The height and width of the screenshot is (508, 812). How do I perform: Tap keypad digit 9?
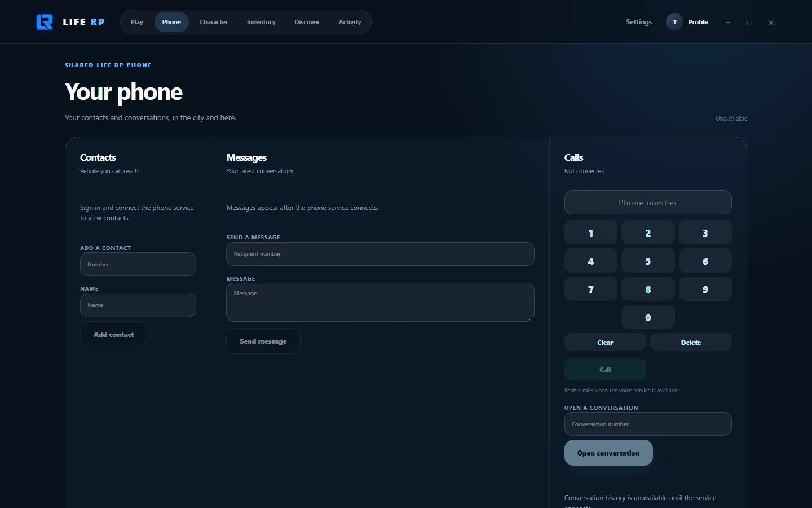705,289
